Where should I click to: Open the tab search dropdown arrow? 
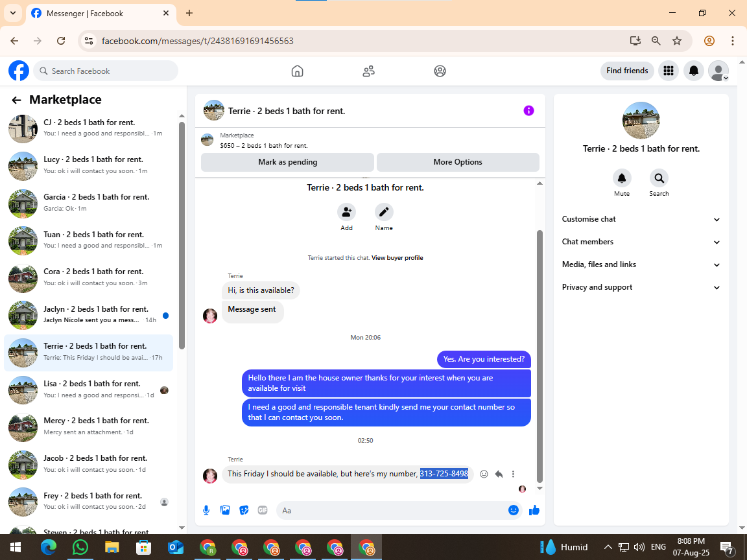(13, 13)
